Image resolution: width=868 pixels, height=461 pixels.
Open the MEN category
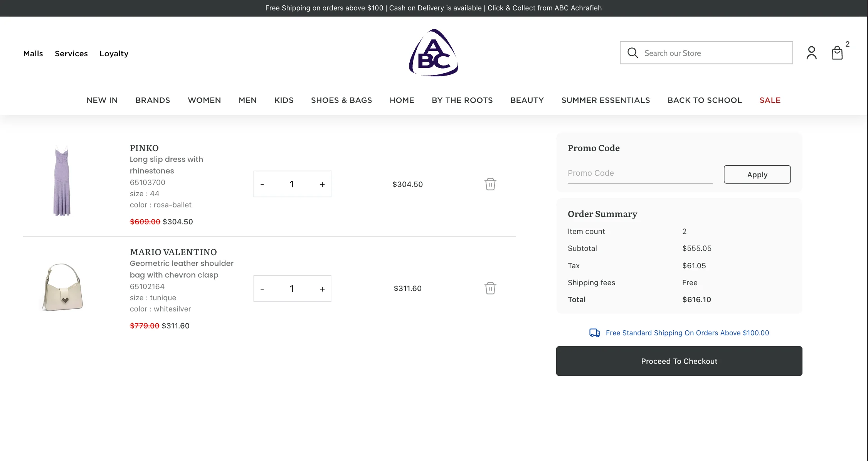point(247,100)
